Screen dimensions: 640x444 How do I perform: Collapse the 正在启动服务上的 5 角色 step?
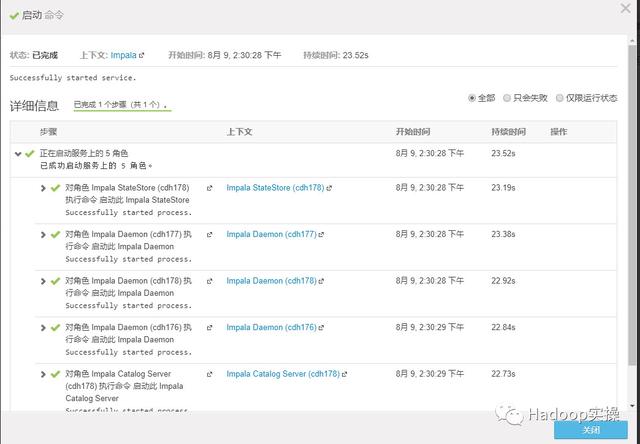18,154
